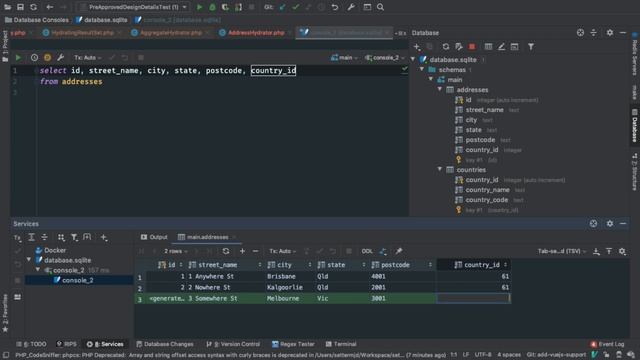Viewport: 640px width, 360px height.
Task: Toggle the Database tool window side tab
Action: [x=634, y=126]
